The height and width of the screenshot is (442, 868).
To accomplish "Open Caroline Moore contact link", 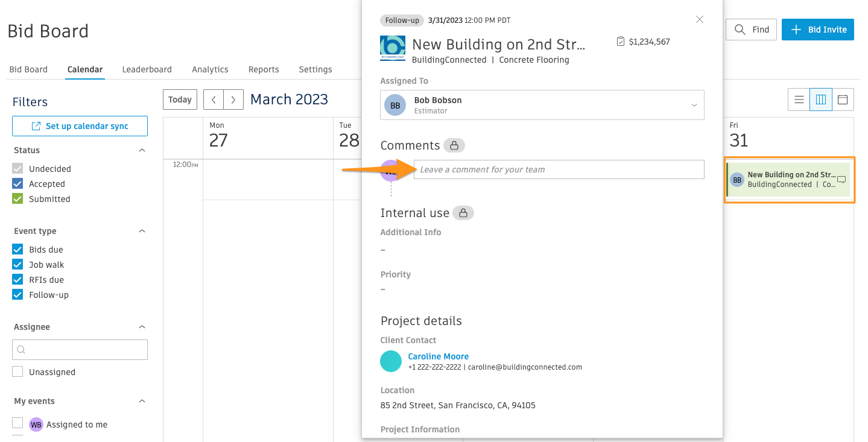I will (438, 356).
